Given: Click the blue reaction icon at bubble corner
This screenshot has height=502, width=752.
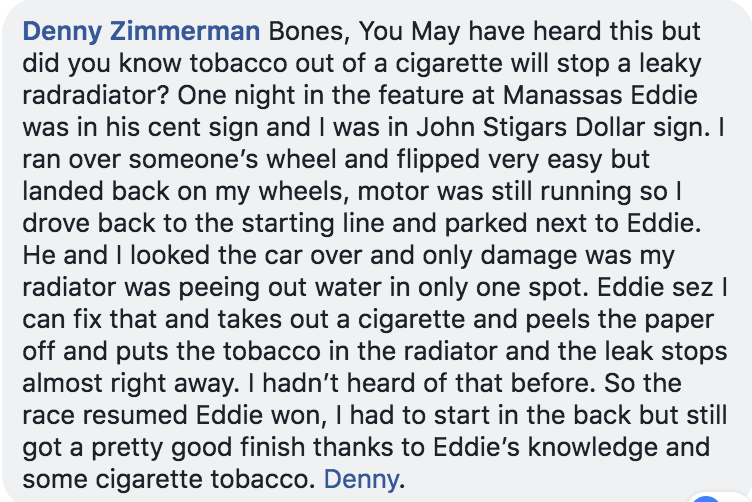Looking at the screenshot, I should click(706, 500).
